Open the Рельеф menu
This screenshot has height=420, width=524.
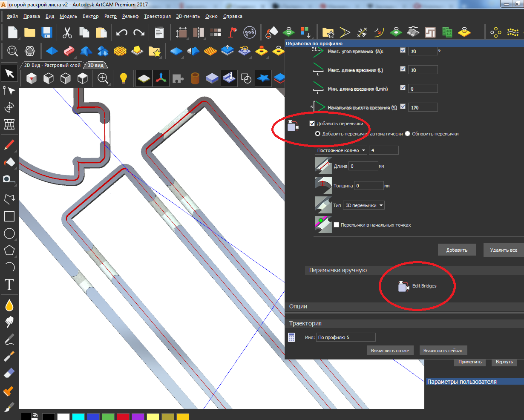(130, 16)
